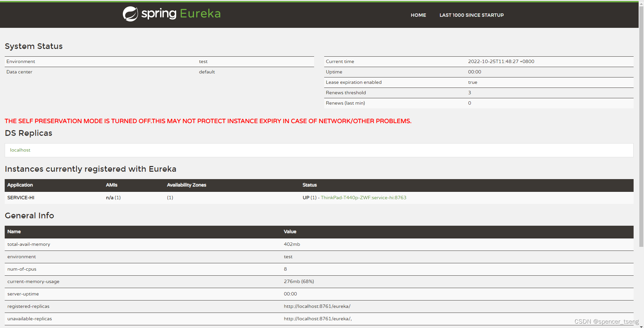Click the Spring Eureka logo
Image resolution: width=644 pixels, height=328 pixels.
tap(171, 14)
